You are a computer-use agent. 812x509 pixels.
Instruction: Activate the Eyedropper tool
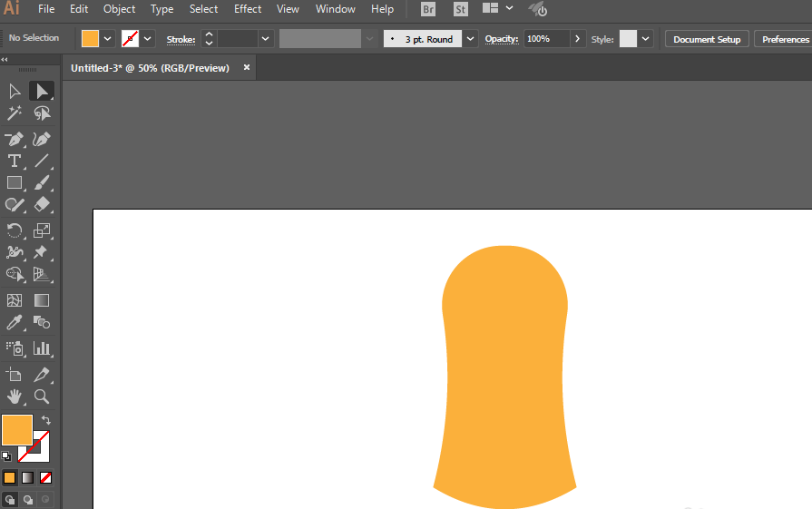(15, 323)
